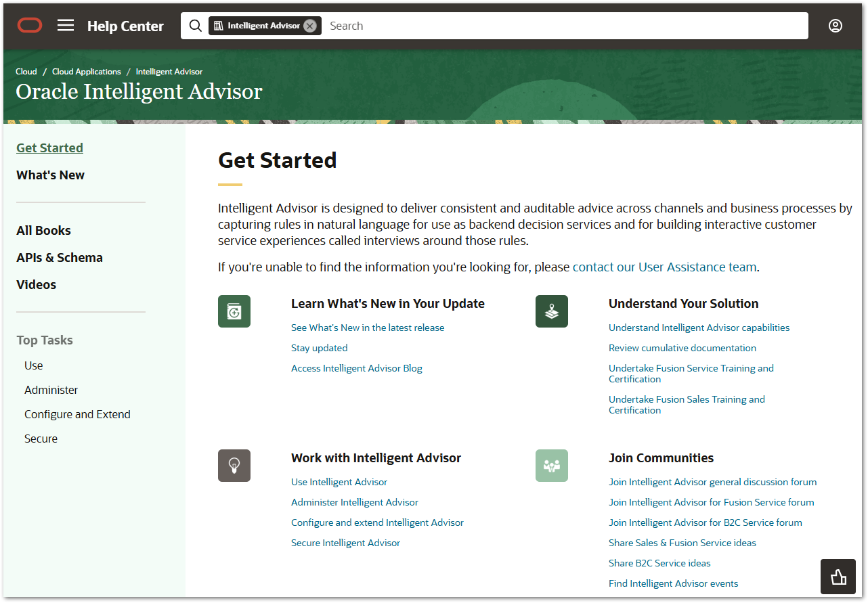Click the Oracle Intelligent Advisor page title
Viewport: 868px width, 603px height.
coord(139,91)
